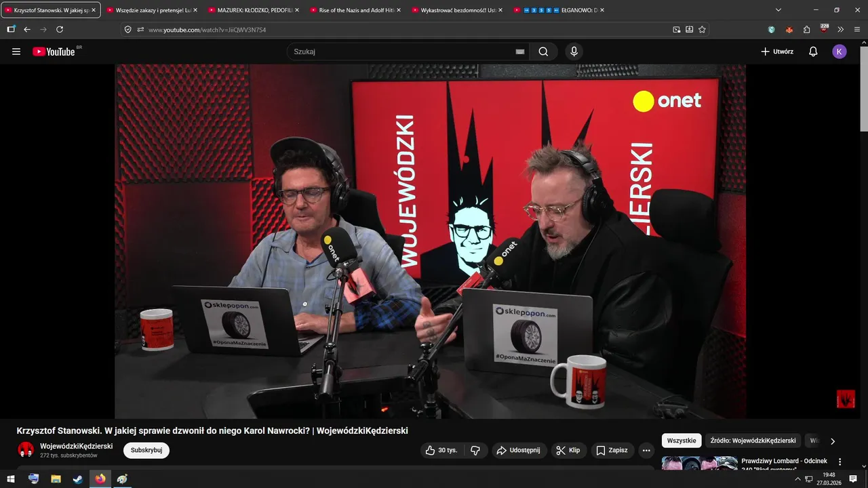868x488 pixels.
Task: Bookmark this page with the star
Action: (702, 29)
